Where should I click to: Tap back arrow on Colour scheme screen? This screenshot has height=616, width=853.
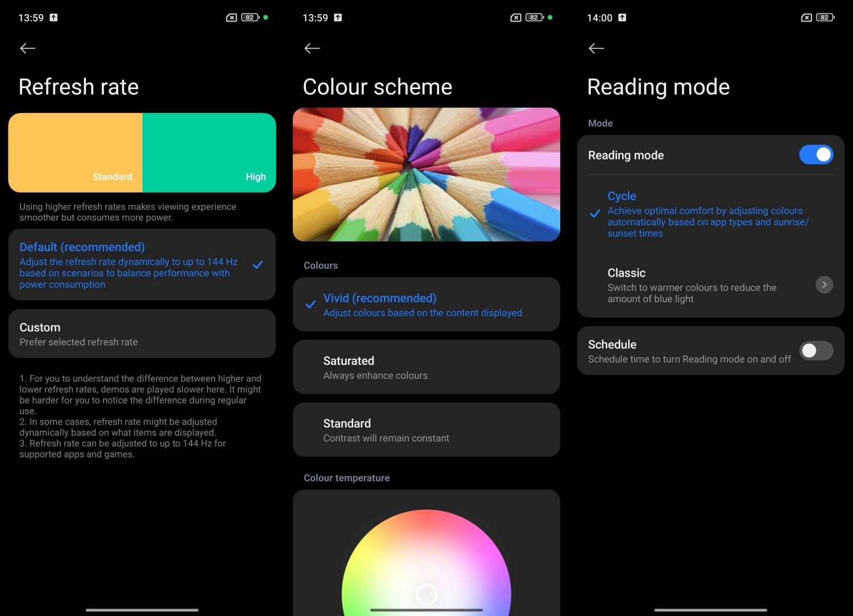[x=312, y=48]
